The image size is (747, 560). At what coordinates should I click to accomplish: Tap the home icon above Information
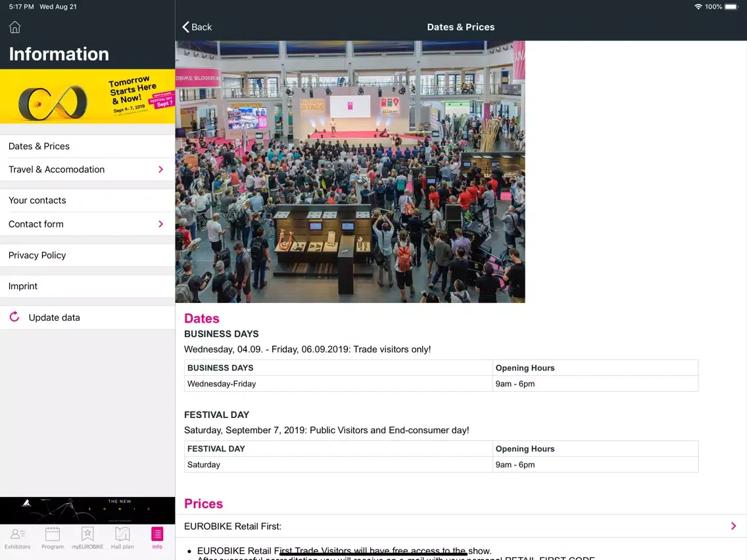tap(14, 27)
